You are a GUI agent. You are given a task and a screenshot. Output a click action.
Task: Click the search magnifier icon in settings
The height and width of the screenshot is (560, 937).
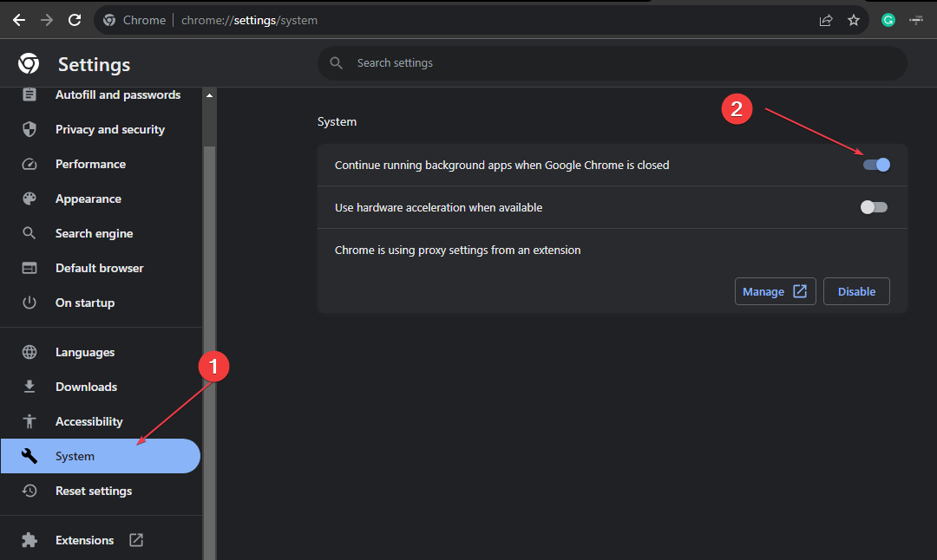click(337, 62)
